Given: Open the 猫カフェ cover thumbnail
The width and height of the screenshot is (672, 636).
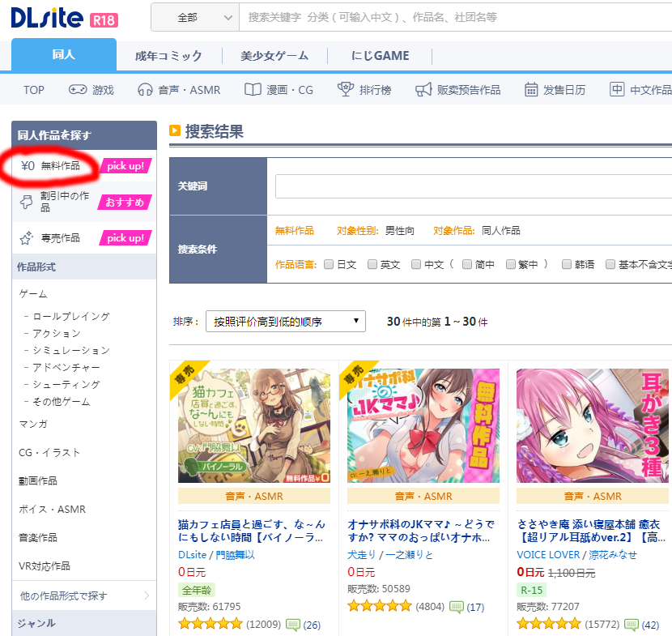Looking at the screenshot, I should click(254, 425).
